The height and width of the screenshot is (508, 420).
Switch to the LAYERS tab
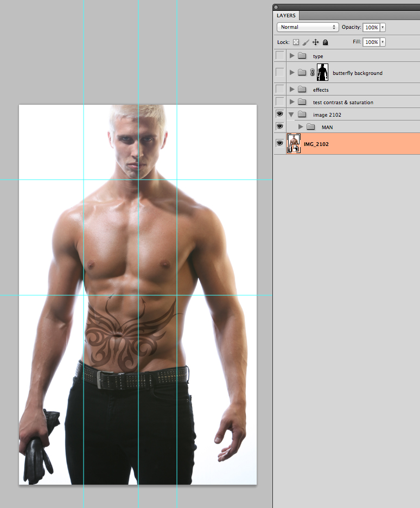tap(287, 16)
